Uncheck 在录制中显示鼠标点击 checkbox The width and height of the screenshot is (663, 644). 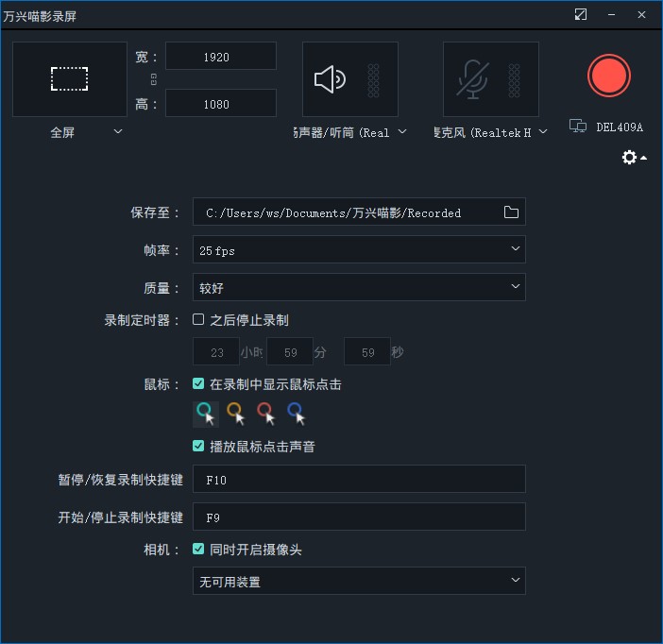point(198,383)
